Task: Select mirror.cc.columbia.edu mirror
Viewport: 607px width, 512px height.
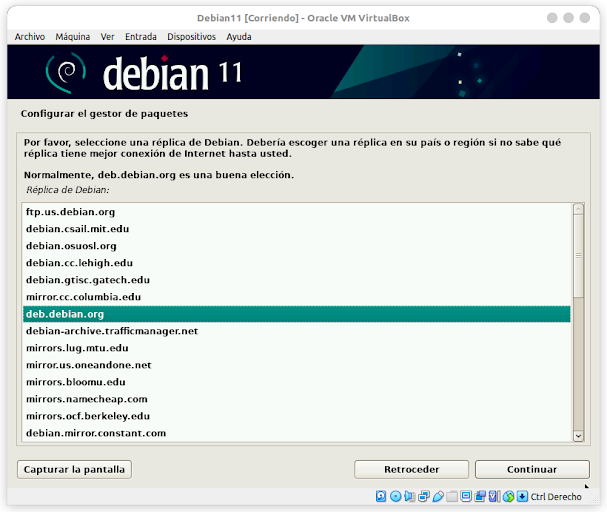Action: click(297, 297)
